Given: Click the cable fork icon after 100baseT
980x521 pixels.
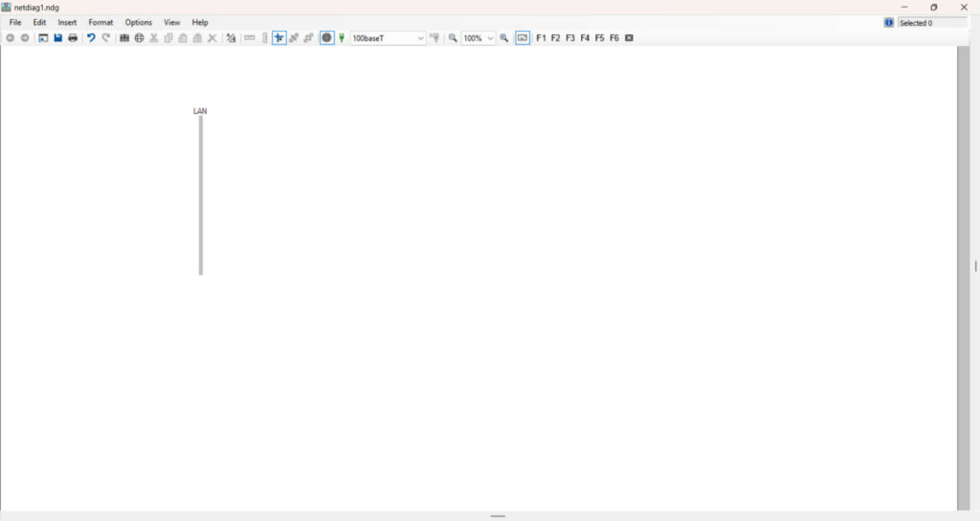Looking at the screenshot, I should coord(434,38).
